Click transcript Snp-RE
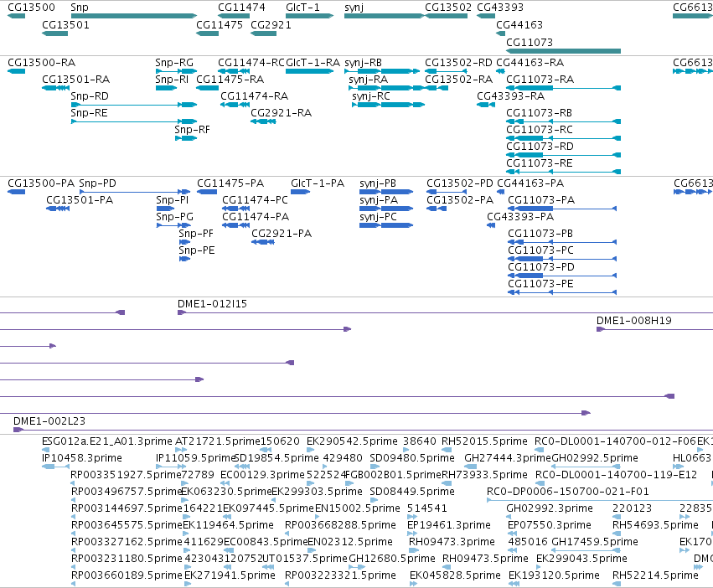This screenshot has height=588, width=713. [89, 113]
